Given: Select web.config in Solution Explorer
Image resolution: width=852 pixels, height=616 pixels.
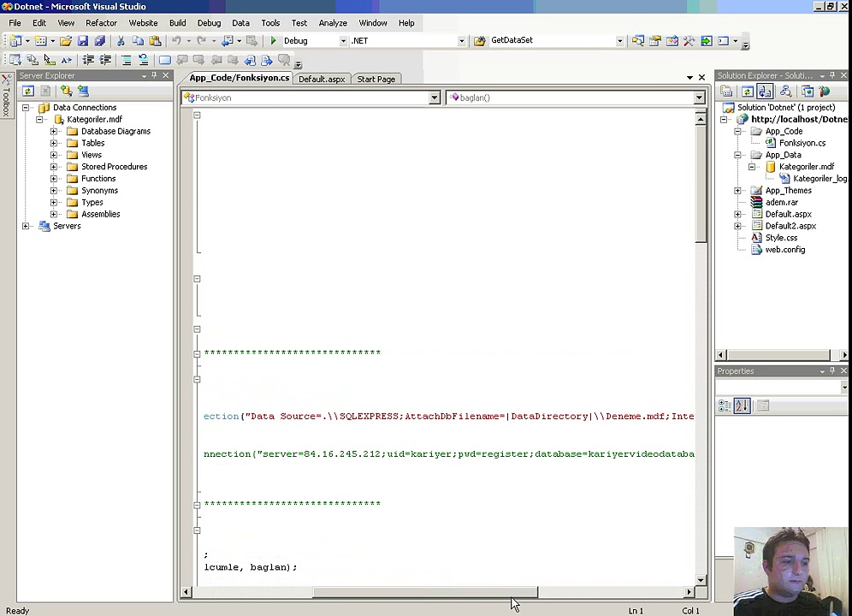Looking at the screenshot, I should (x=785, y=250).
